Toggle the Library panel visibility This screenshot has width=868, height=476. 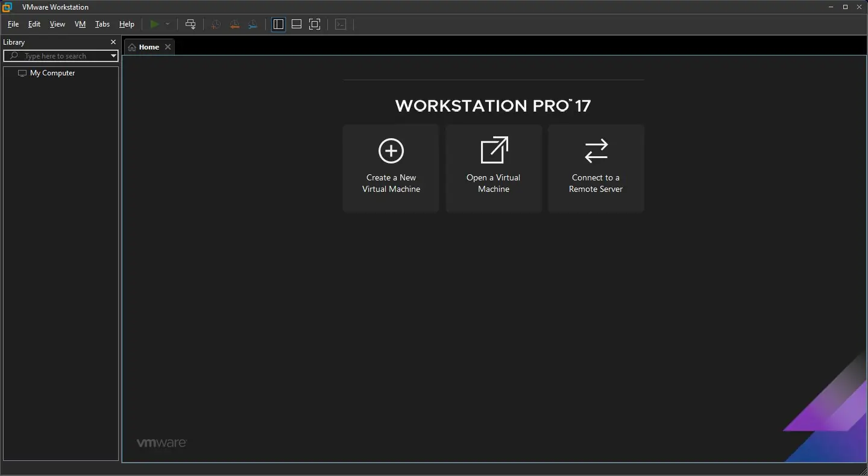pos(278,24)
